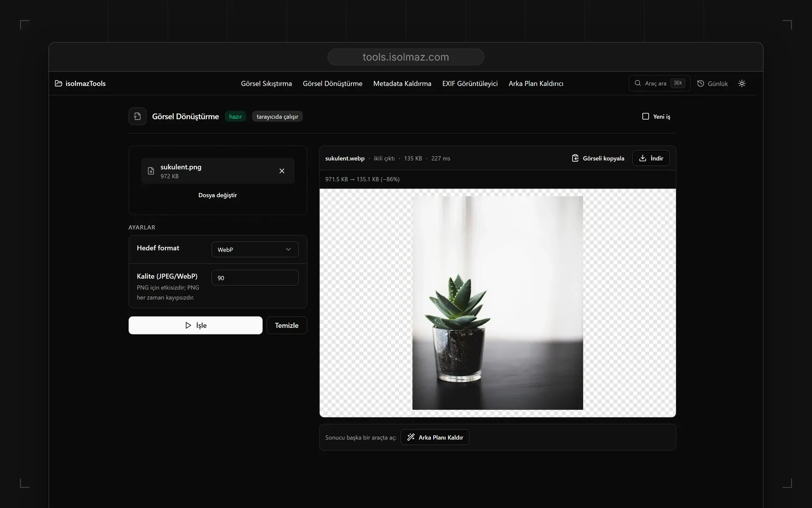This screenshot has height=508, width=812.
Task: Click the 227 ms timing text
Action: pos(441,158)
